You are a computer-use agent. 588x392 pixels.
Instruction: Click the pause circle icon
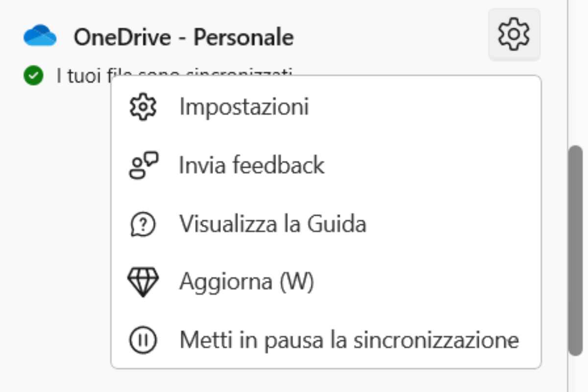click(143, 340)
